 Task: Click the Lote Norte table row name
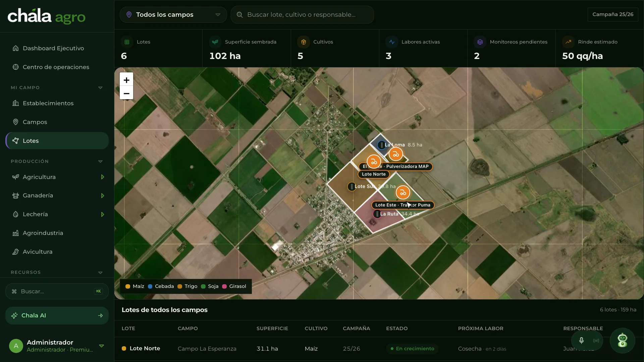145,349
